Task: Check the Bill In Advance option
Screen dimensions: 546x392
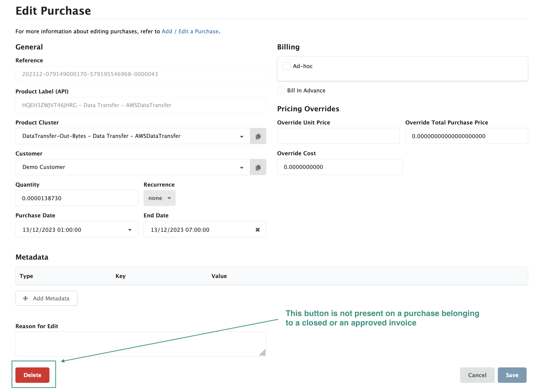Action: tap(281, 90)
